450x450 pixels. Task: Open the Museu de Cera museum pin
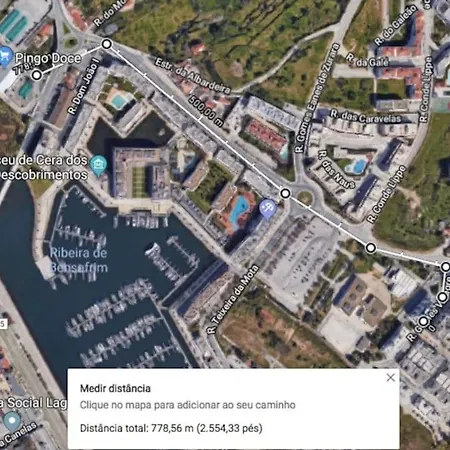point(99,166)
